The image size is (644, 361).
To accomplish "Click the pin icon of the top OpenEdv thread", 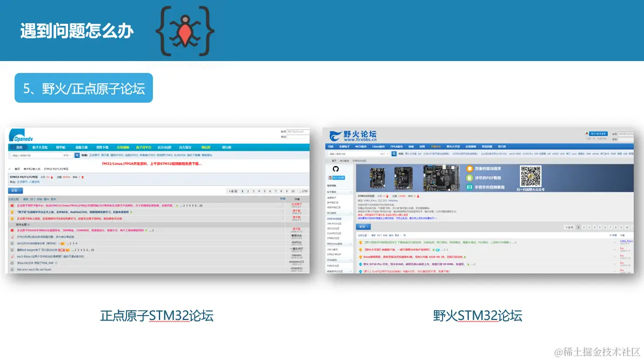I will tap(12, 205).
